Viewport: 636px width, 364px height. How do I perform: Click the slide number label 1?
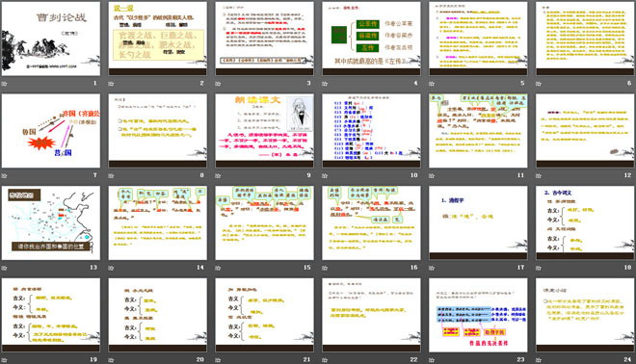point(95,83)
